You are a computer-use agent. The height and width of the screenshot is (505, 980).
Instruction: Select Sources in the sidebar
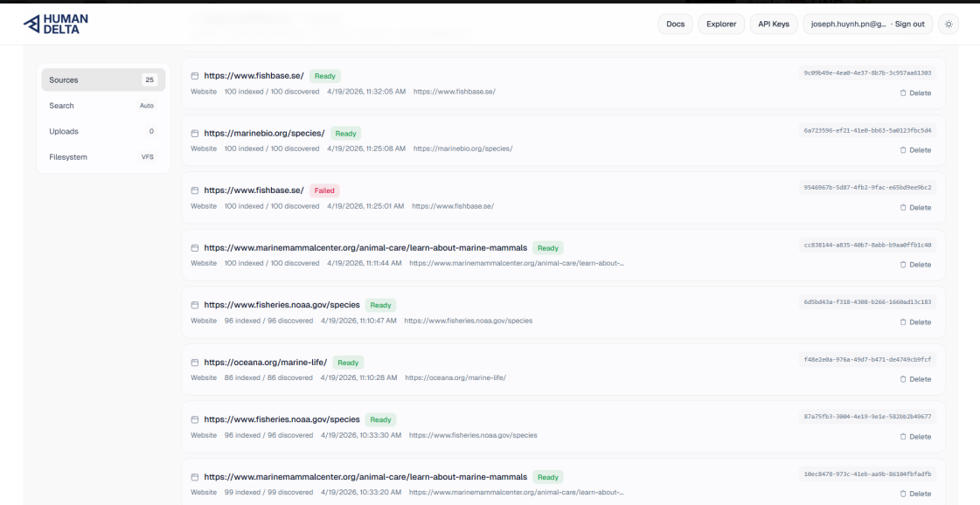[x=103, y=80]
